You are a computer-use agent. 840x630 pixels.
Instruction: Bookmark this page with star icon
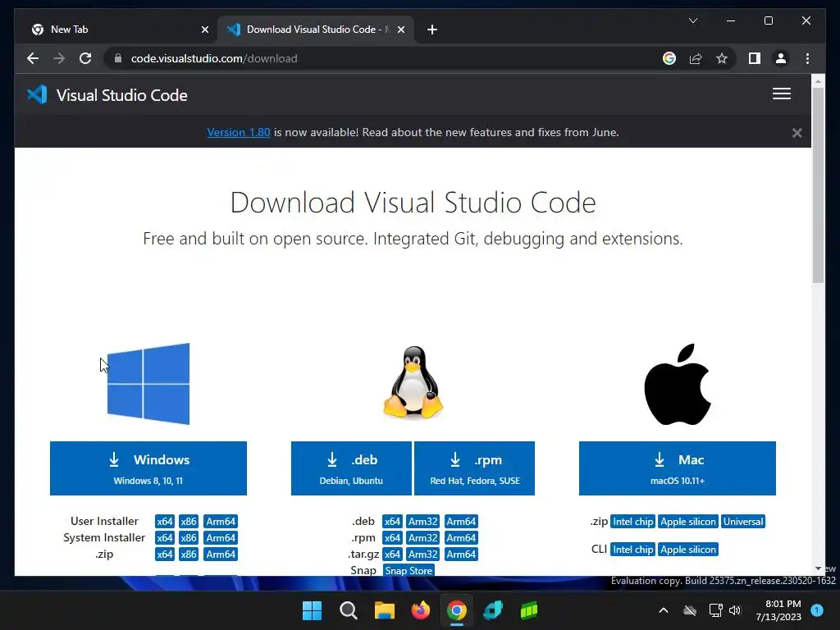click(x=722, y=58)
